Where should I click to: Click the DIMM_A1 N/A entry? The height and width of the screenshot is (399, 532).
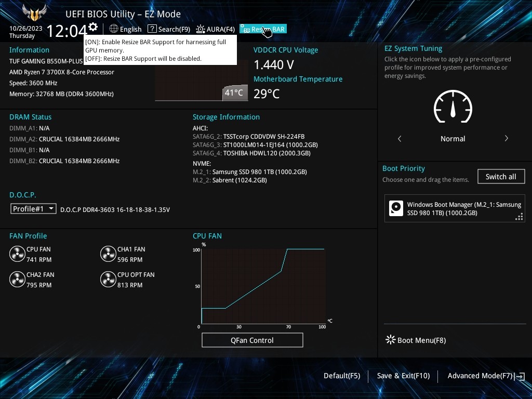pos(30,128)
